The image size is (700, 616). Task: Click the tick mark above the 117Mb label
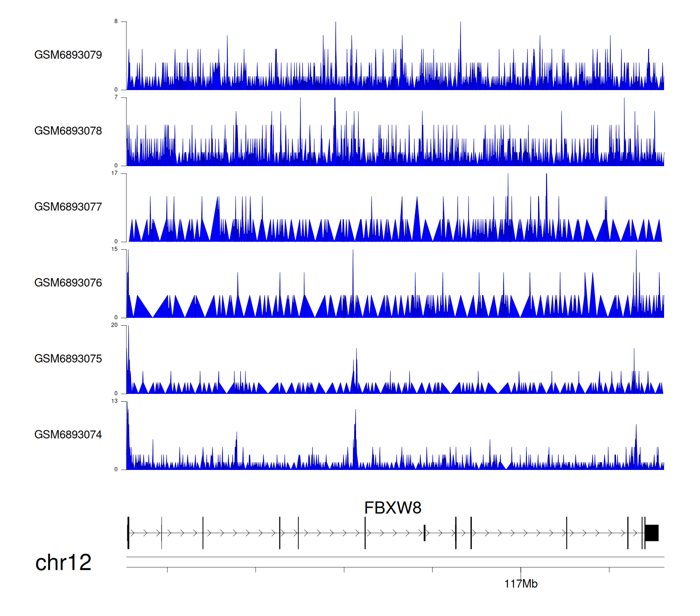coord(521,570)
